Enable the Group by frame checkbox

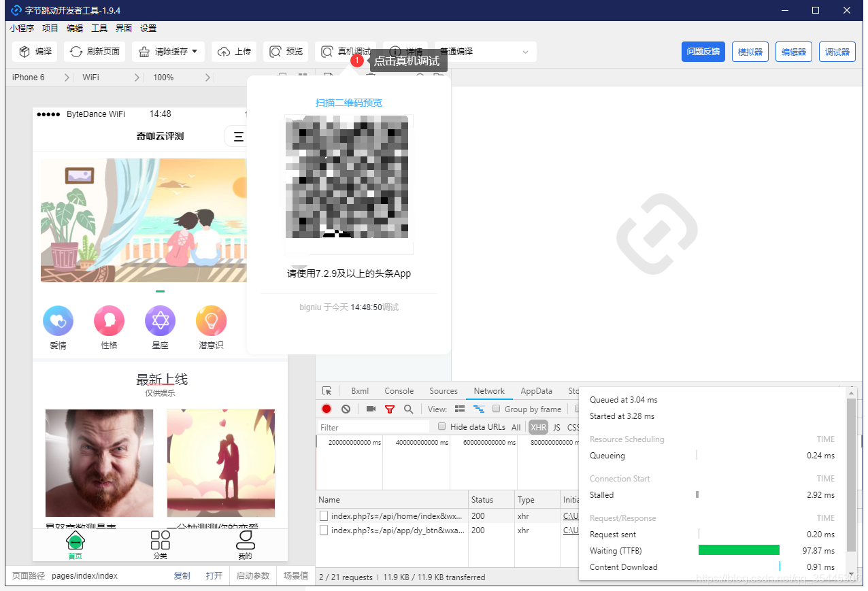(497, 409)
